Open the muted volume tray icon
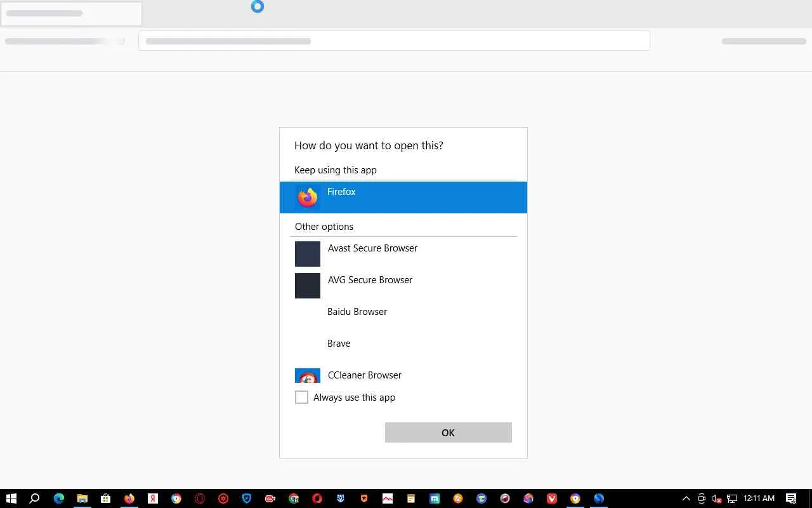Screen dimensions: 812x508 pos(716,498)
